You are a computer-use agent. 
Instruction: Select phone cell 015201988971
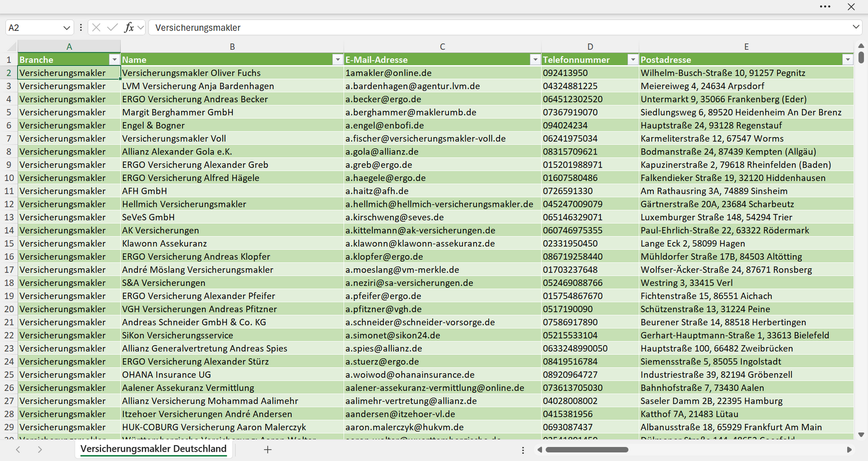pos(590,165)
